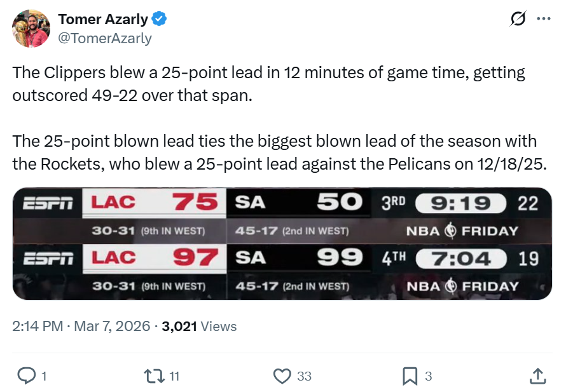Image resolution: width=566 pixels, height=392 pixels.
Task: Click the reply count number 1
Action: tap(44, 376)
